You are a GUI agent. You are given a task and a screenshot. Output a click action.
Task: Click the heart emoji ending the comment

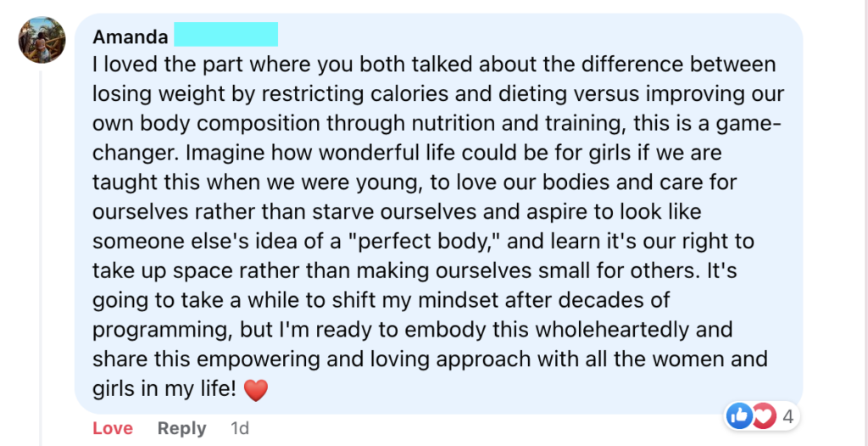(x=256, y=391)
